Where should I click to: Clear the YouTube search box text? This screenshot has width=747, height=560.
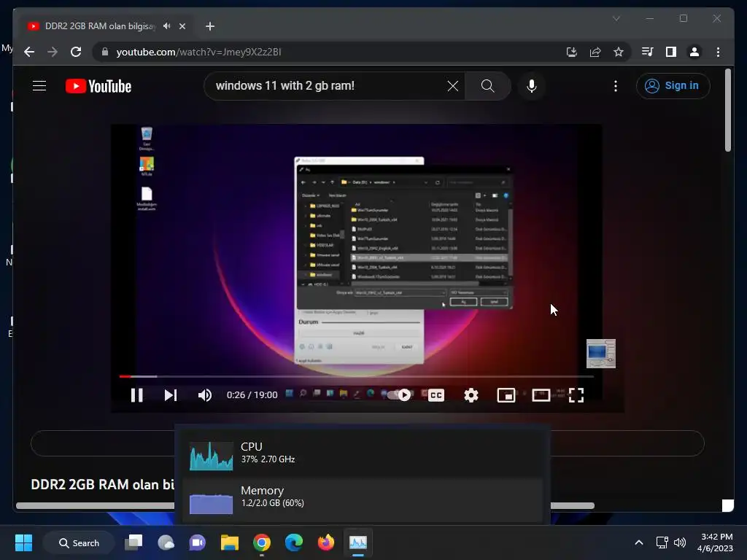click(x=452, y=86)
